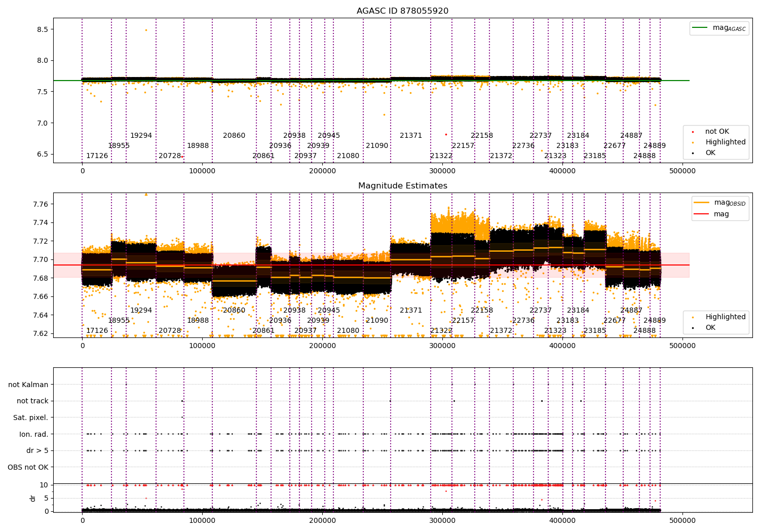Click the 'Ion. rad.' row label
Viewport: 760px width, 532px height.
[x=34, y=434]
